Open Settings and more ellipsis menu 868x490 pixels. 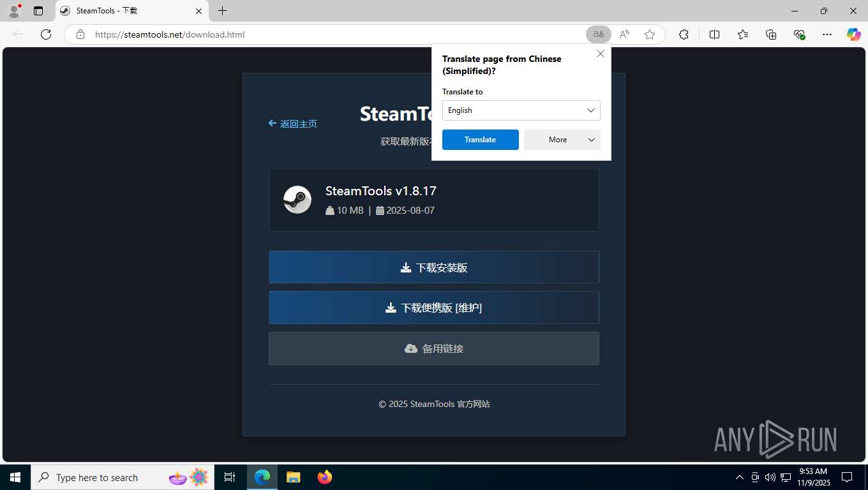(x=827, y=34)
